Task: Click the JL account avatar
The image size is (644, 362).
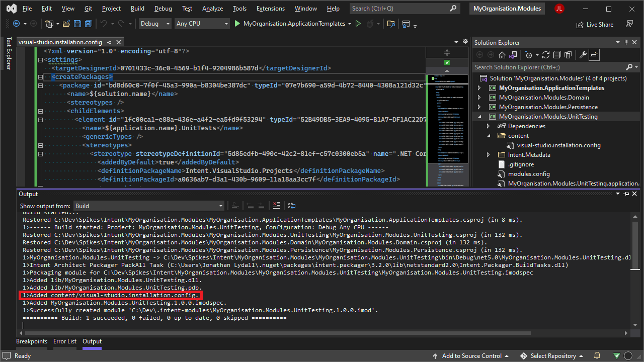Action: [559, 9]
